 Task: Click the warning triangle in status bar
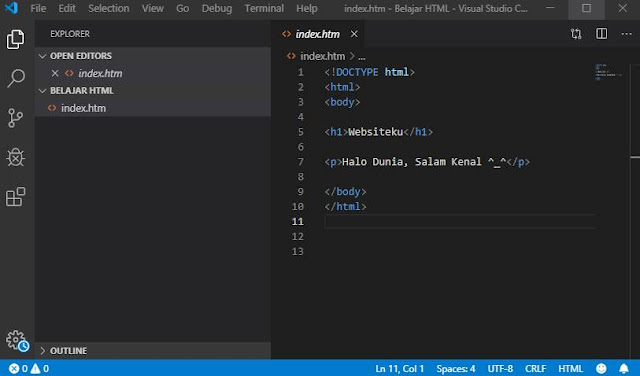[35, 369]
